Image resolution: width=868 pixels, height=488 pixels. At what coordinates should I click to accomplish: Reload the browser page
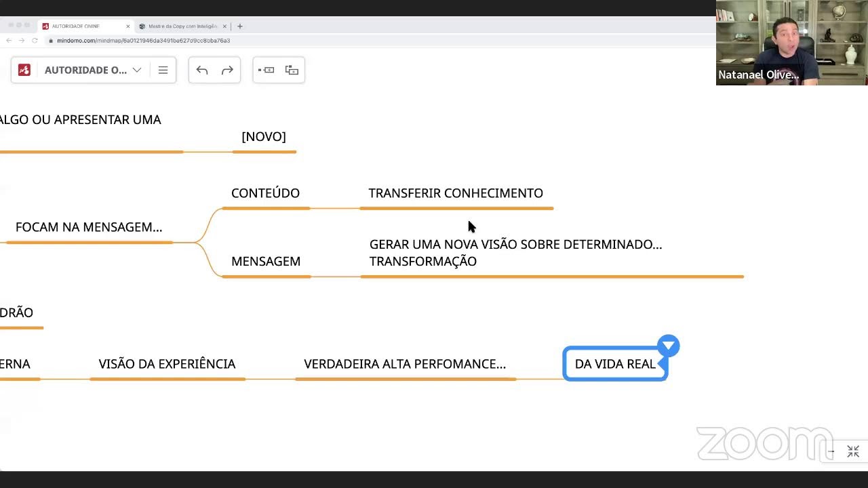tap(35, 41)
